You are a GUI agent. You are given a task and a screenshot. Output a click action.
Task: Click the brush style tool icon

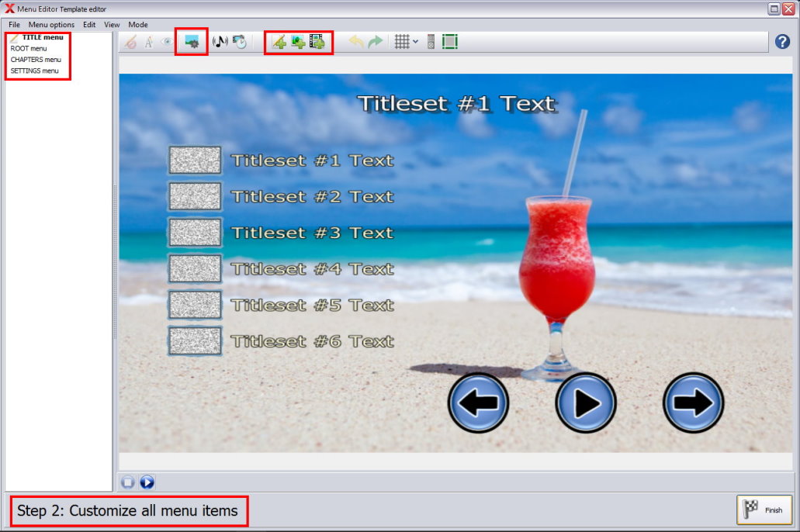130,42
